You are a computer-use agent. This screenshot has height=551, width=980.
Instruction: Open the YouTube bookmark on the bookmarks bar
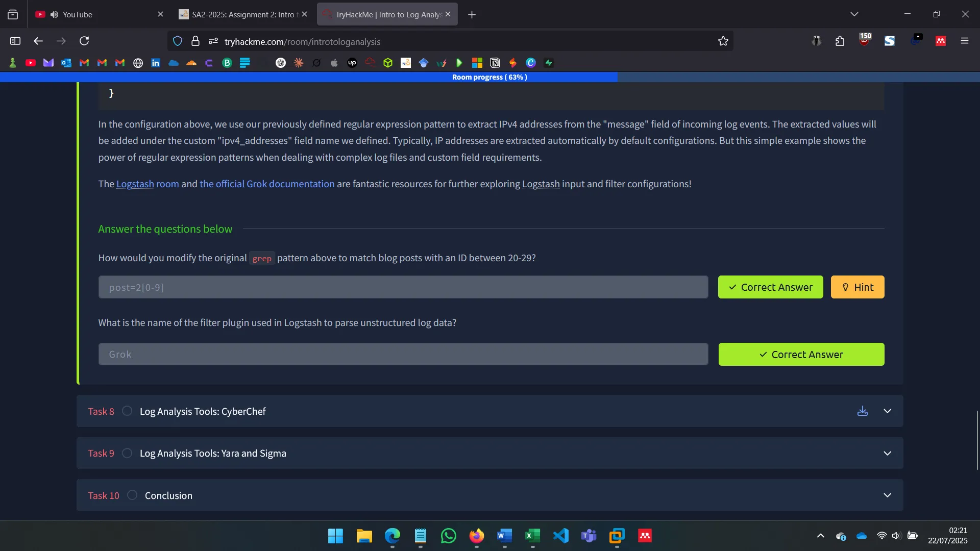[x=31, y=62]
